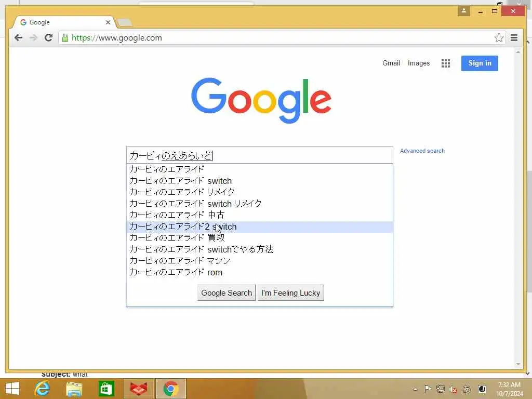
Task: Select the Google tab
Action: point(64,22)
